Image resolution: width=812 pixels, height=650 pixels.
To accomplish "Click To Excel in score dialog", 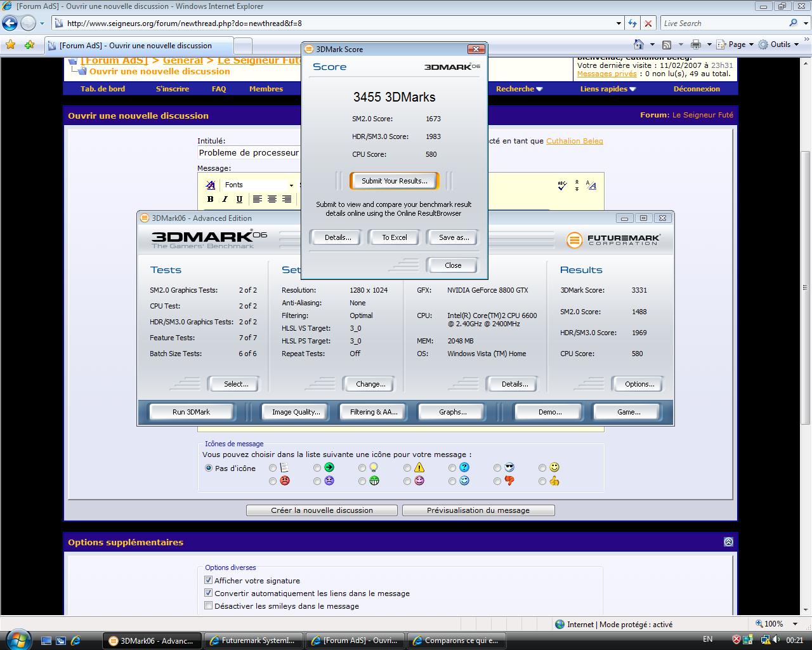I will click(395, 237).
